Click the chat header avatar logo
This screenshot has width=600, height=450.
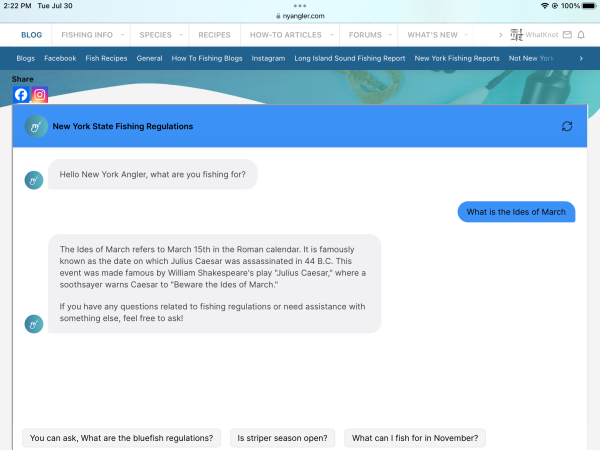click(35, 127)
